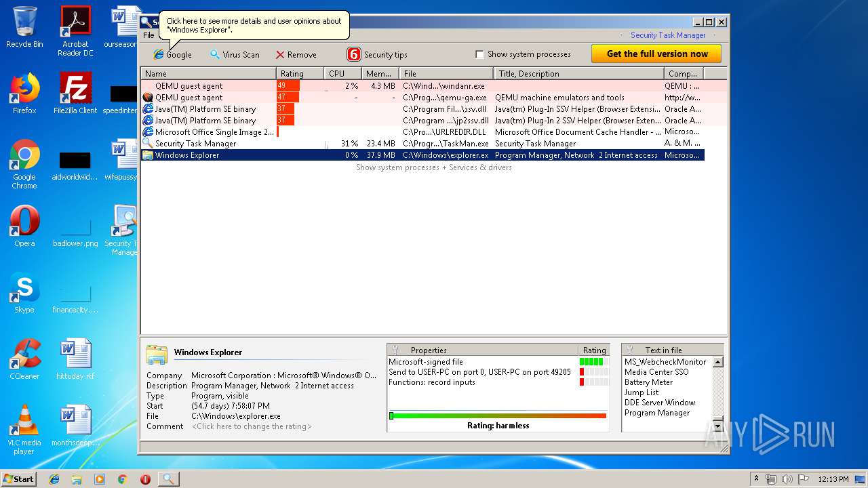The image size is (868, 488).
Task: Click the rating harmless progress bar
Action: click(x=497, y=415)
